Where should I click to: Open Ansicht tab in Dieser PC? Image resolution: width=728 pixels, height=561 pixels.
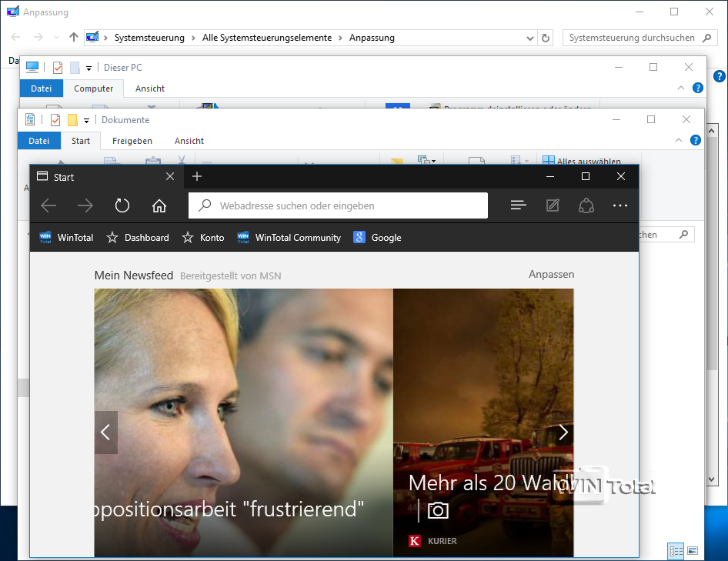click(x=150, y=88)
